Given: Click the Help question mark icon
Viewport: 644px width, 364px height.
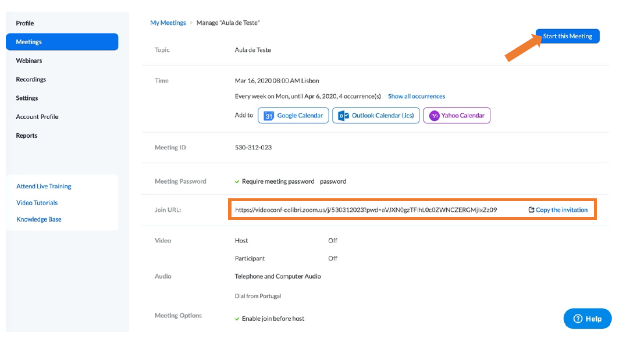Looking at the screenshot, I should click(578, 319).
